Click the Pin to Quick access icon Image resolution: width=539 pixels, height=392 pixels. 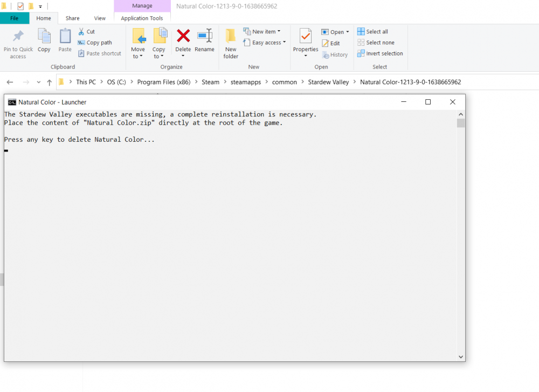pos(18,37)
